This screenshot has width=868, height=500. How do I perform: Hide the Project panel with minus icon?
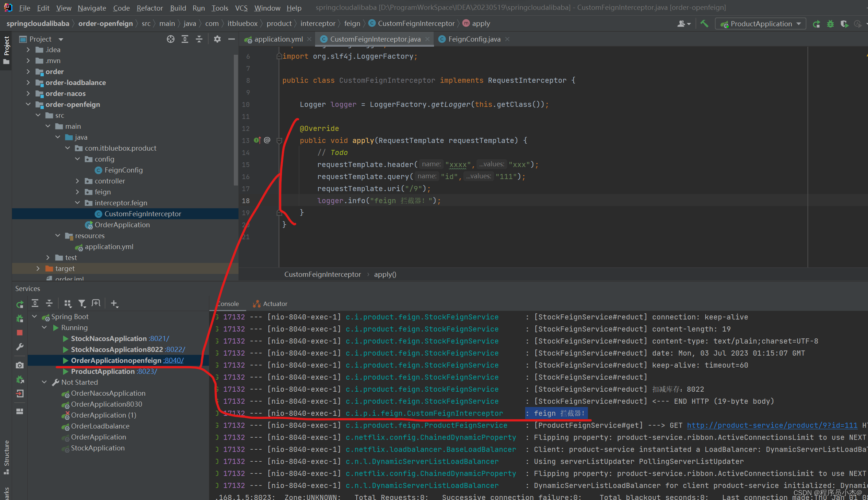pyautogui.click(x=231, y=39)
